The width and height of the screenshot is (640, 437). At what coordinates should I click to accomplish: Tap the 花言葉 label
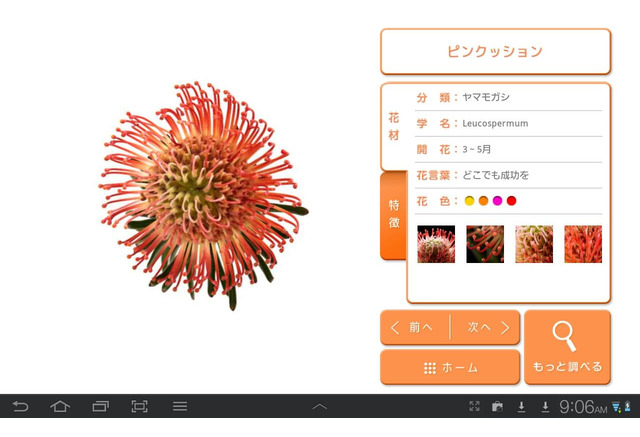click(433, 175)
